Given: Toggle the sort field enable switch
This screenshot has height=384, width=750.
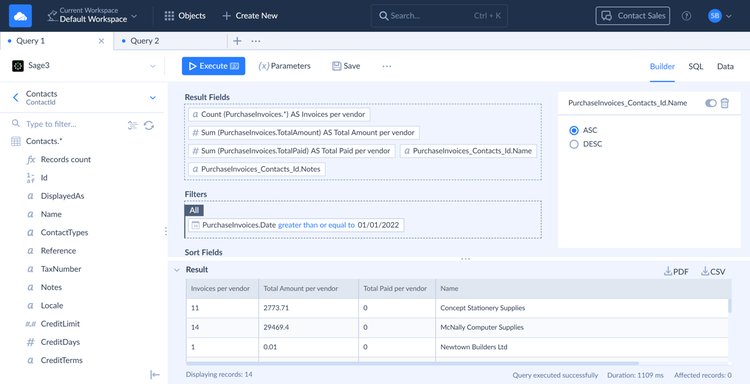Looking at the screenshot, I should [711, 103].
